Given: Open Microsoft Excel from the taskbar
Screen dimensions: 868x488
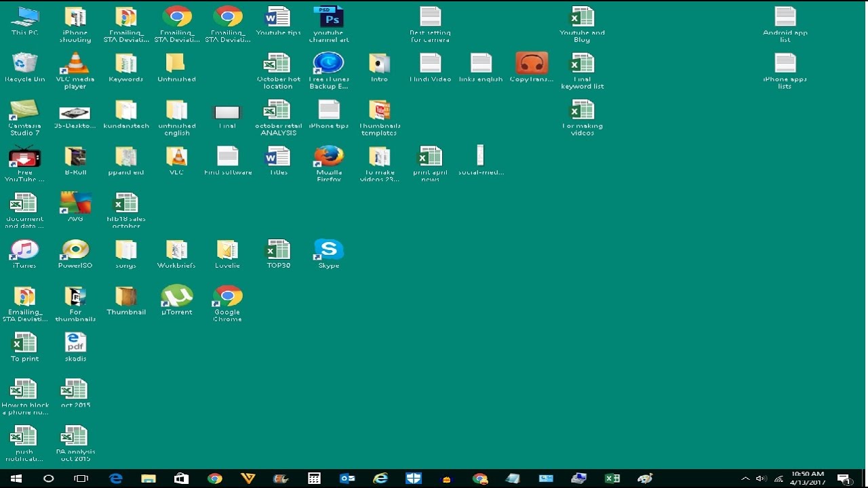Looking at the screenshot, I should point(612,479).
